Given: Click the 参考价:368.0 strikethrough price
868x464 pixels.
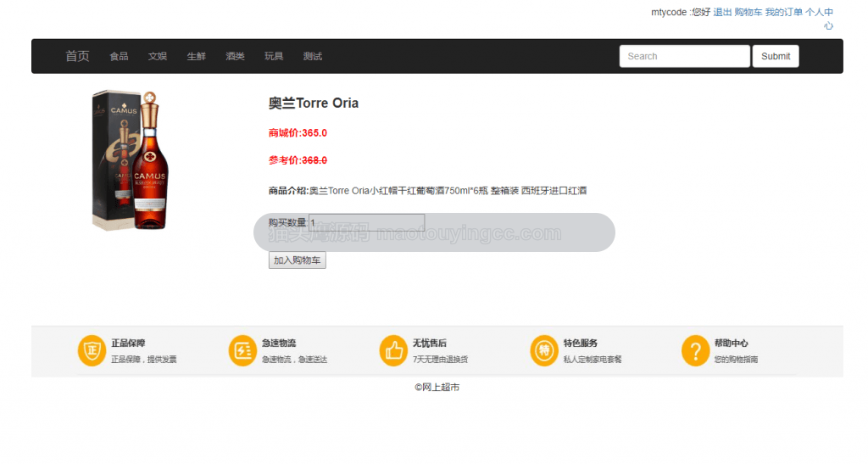Looking at the screenshot, I should 298,160.
